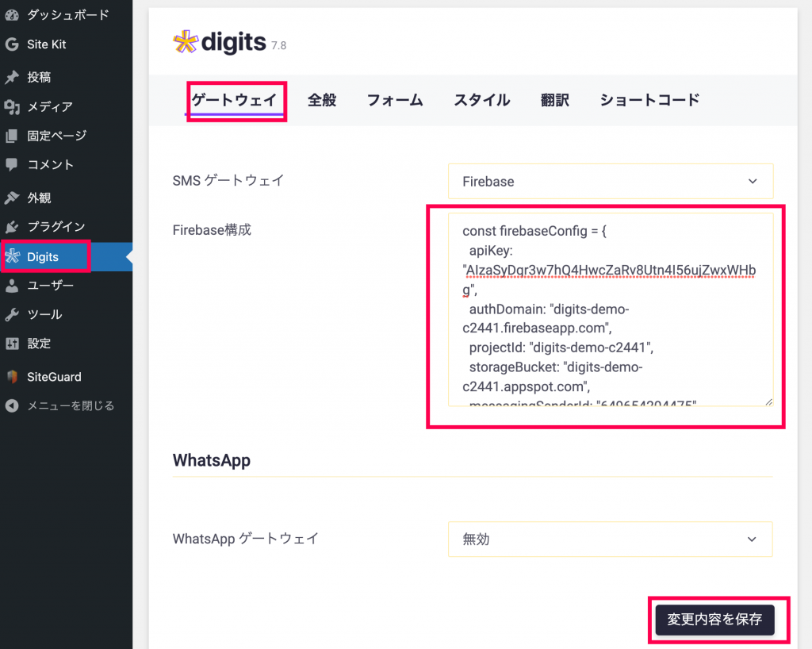Switch to the ゲートウェイ tab
812x649 pixels.
tap(235, 100)
